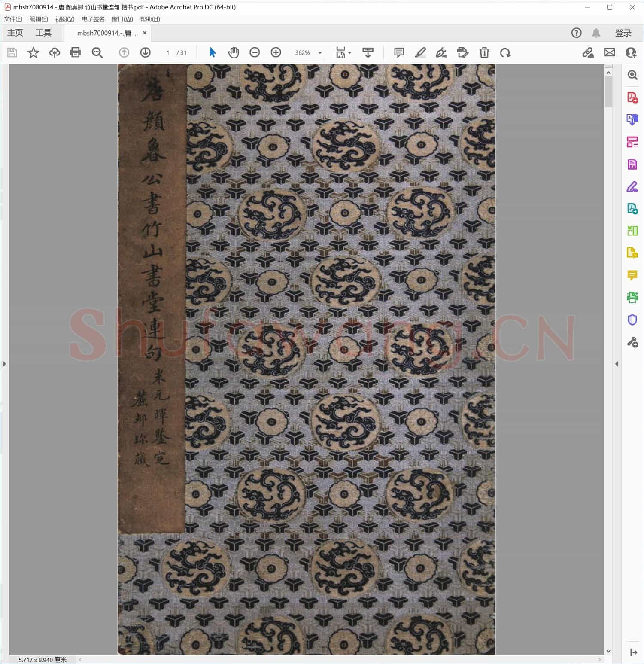Click the Print file icon
This screenshot has height=664, width=644.
76,52
